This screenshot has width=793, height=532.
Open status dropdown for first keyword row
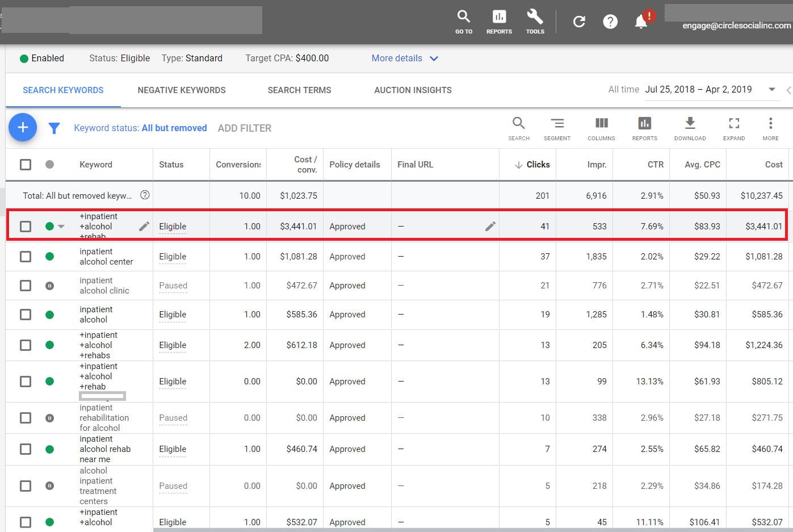point(61,227)
